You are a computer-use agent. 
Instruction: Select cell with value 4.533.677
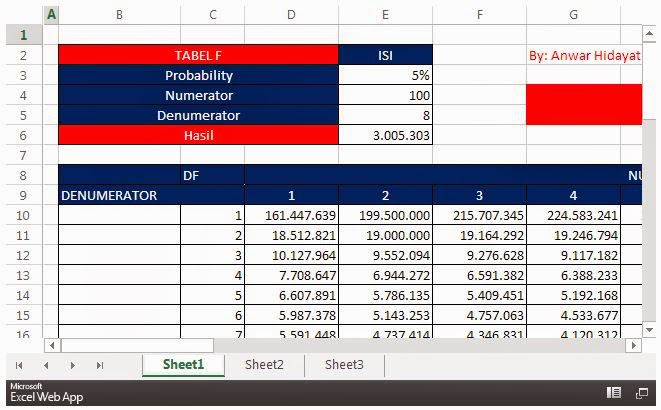pyautogui.click(x=573, y=316)
